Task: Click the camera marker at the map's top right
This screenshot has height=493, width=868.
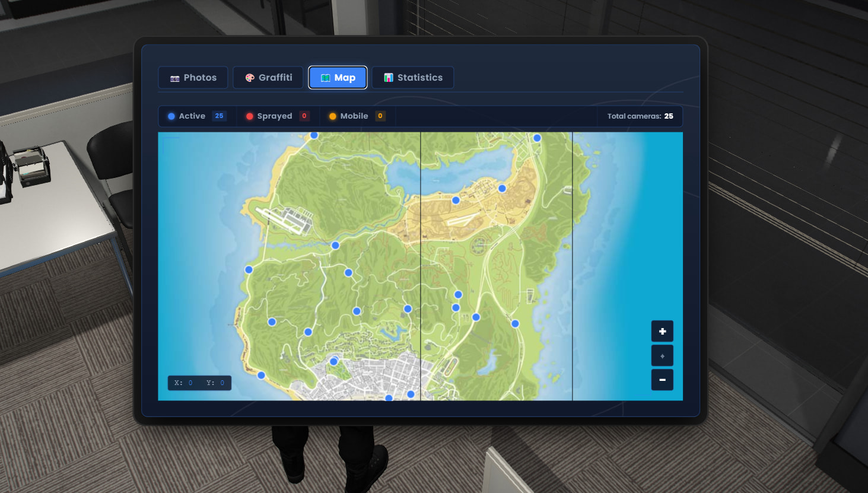Action: (537, 138)
